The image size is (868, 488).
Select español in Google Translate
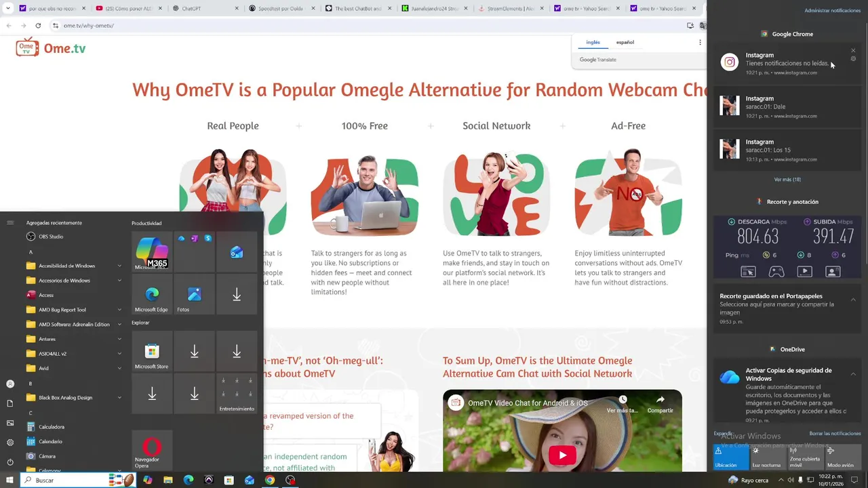625,42
